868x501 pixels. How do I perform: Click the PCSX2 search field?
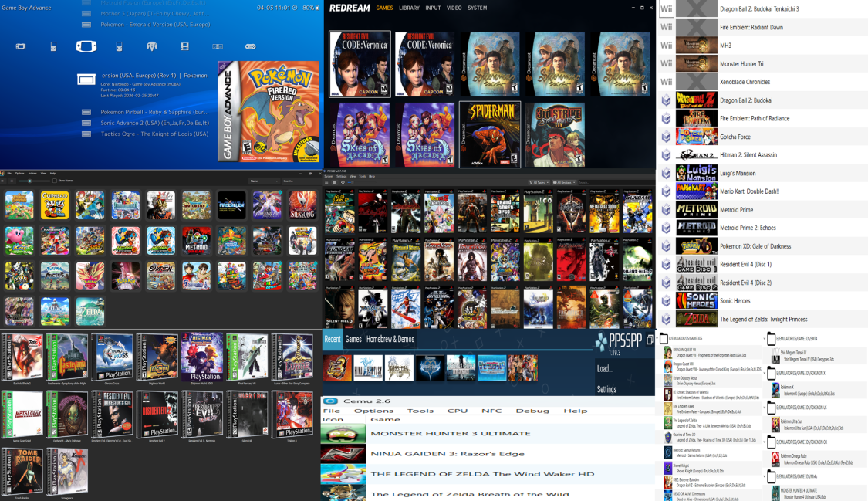[x=616, y=182]
